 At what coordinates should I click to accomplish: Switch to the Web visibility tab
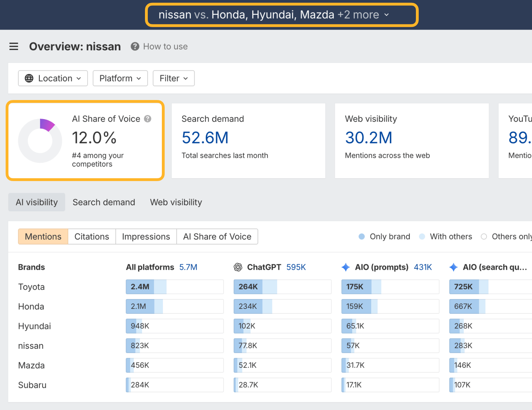176,202
